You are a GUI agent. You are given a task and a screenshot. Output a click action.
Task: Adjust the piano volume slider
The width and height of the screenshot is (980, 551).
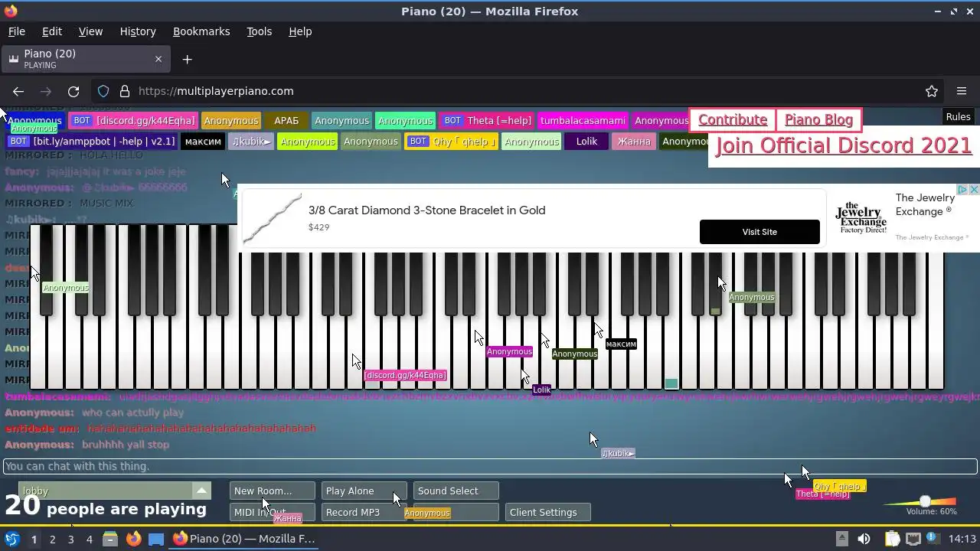coord(925,501)
